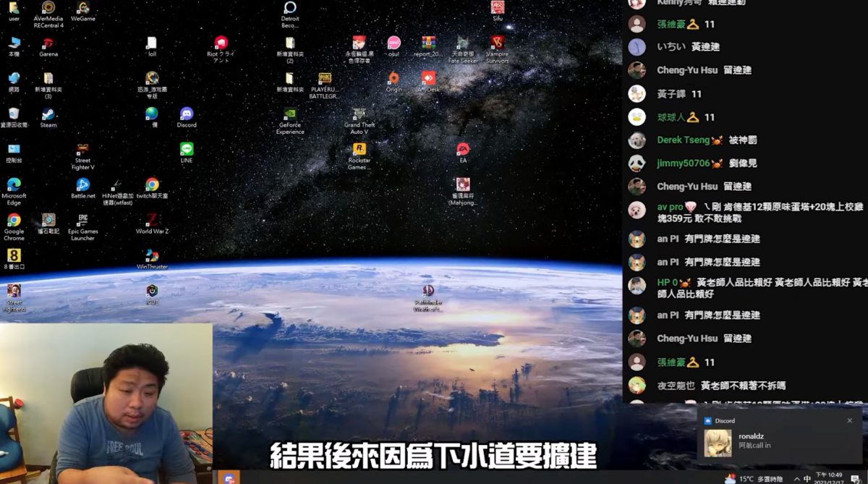Screen dimensions: 868x484
Task: Launch the Street Fighter 6 shortcut
Action: tap(14, 298)
